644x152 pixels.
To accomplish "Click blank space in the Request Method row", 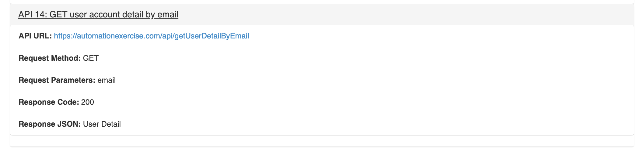I will pyautogui.click(x=365, y=58).
